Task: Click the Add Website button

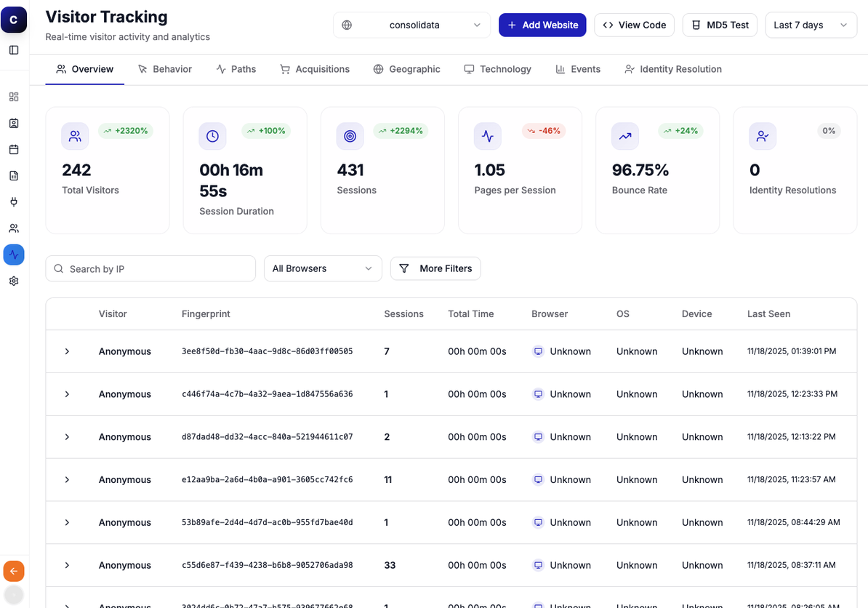Action: [x=542, y=24]
